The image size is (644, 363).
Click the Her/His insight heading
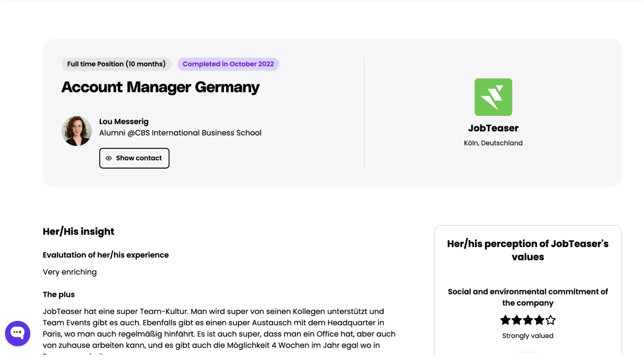click(79, 232)
